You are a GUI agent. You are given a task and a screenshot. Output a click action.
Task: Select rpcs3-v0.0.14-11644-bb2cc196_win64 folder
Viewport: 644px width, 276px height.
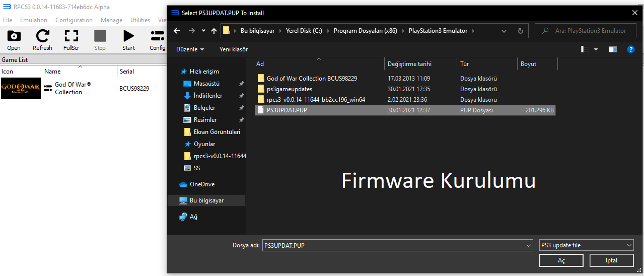point(316,100)
